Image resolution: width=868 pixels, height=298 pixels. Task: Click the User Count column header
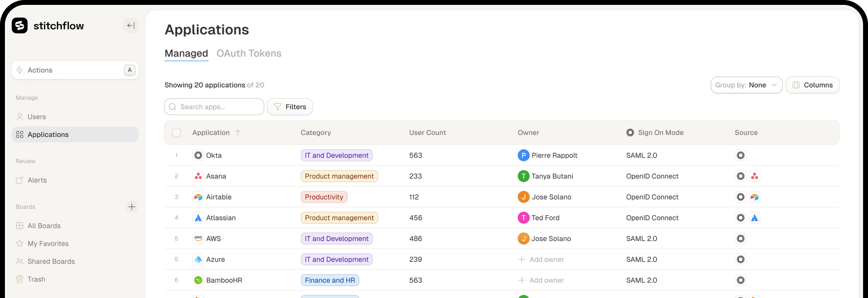tap(427, 132)
